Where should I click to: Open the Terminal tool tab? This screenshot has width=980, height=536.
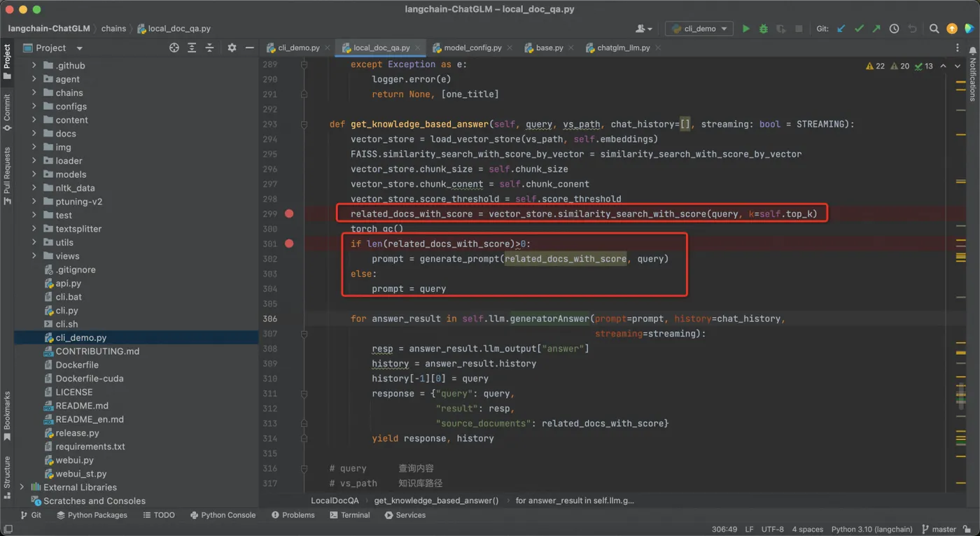(349, 515)
